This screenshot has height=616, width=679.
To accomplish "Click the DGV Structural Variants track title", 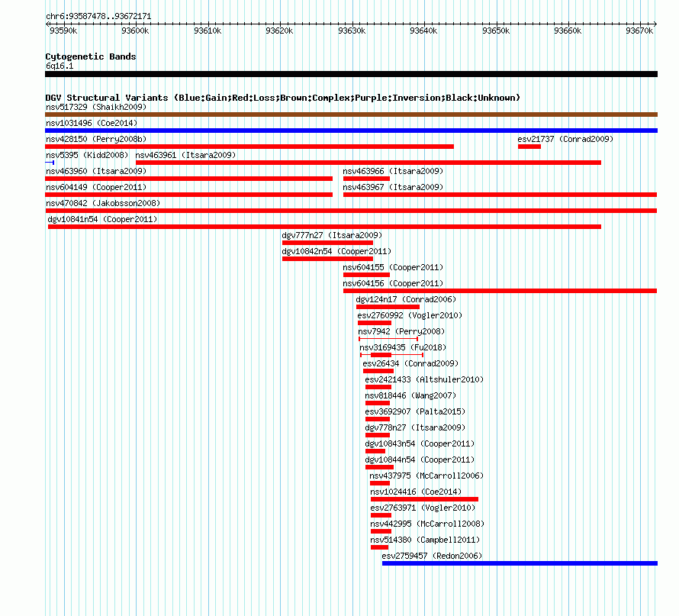I will [282, 98].
